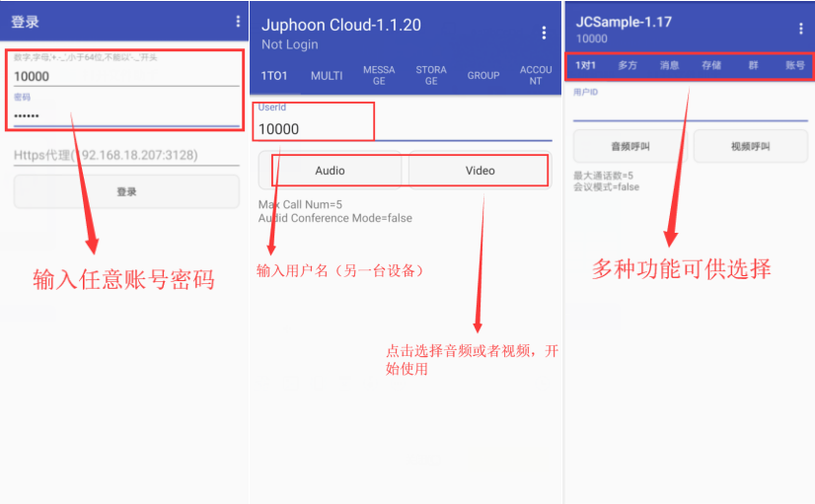Switch to the MULTI tab
815x504 pixels.
coord(327,76)
